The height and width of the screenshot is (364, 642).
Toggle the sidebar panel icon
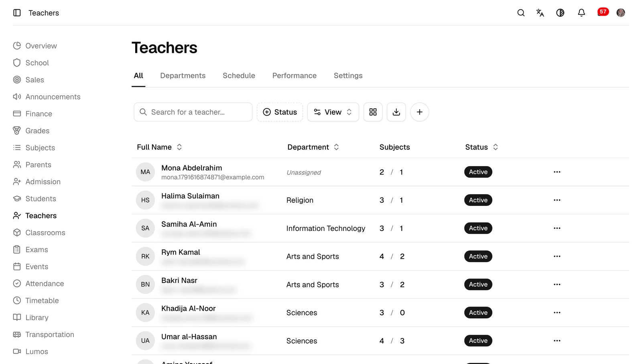coord(17,13)
